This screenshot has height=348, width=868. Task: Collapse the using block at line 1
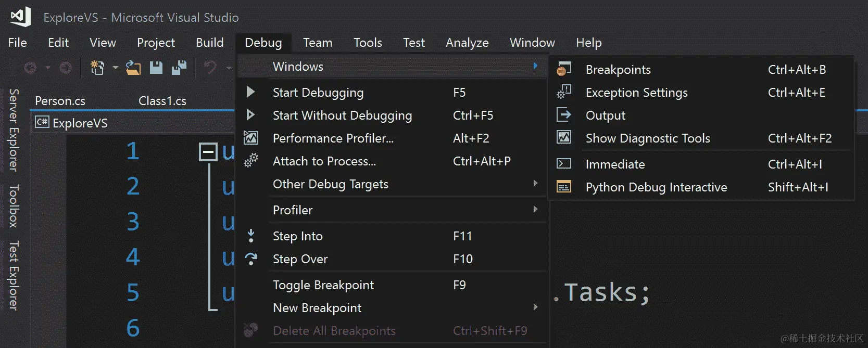[208, 152]
